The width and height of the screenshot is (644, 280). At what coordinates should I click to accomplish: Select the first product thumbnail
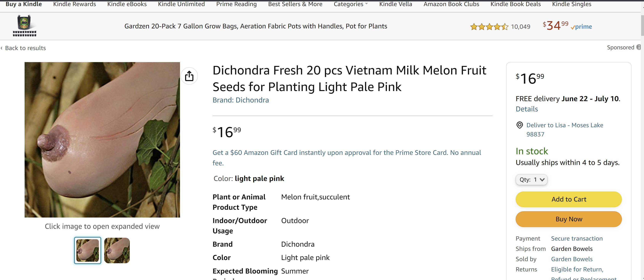click(87, 250)
